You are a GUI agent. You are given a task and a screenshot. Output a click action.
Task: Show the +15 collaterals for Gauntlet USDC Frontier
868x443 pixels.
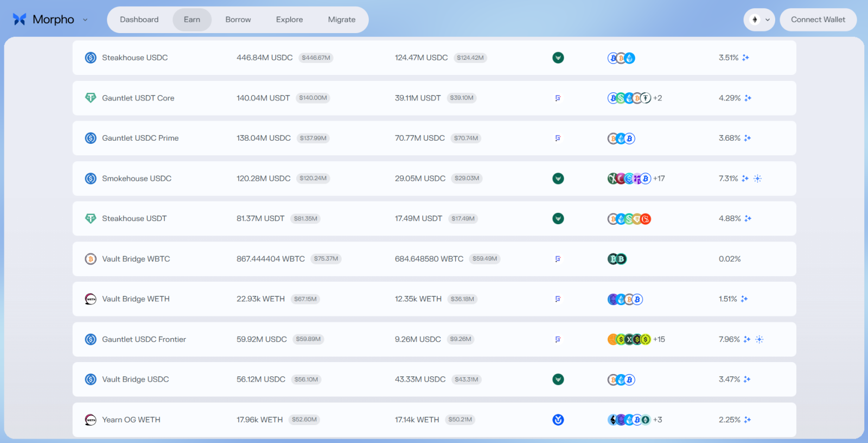pos(659,339)
